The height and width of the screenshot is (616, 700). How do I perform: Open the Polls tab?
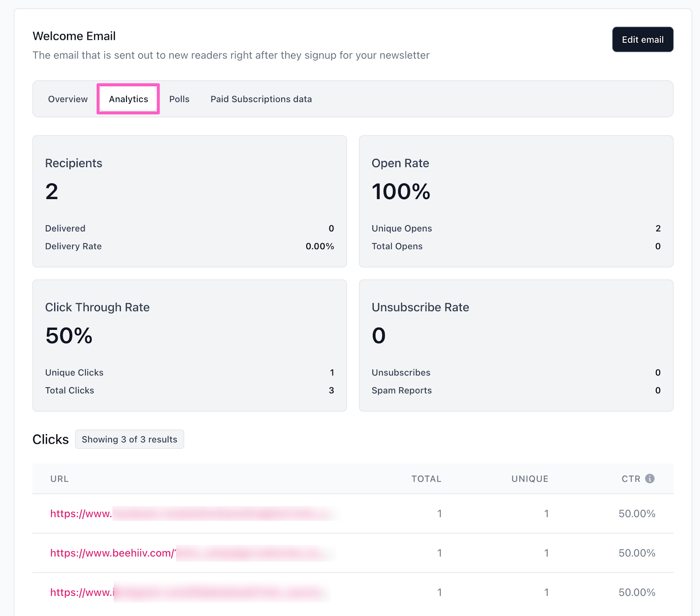179,99
